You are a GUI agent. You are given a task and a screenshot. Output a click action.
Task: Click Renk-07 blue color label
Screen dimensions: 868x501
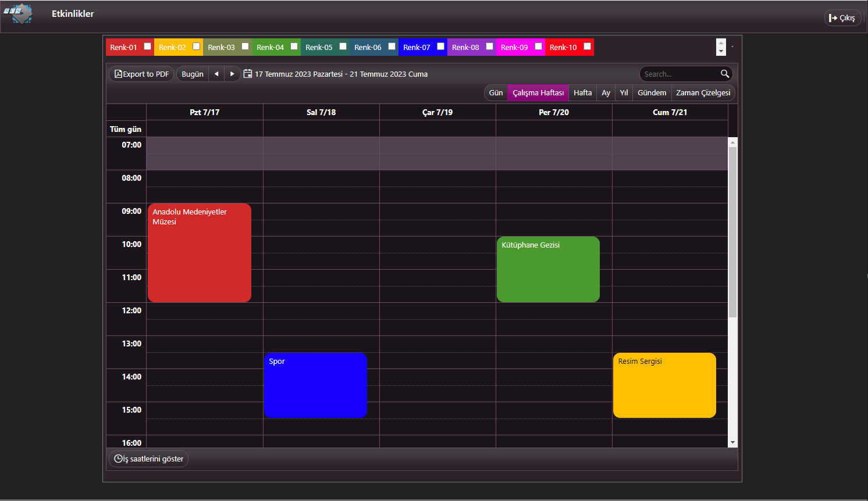417,47
